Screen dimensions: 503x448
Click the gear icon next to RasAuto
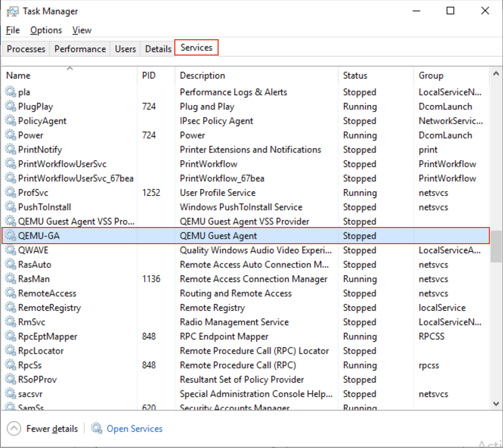click(10, 264)
